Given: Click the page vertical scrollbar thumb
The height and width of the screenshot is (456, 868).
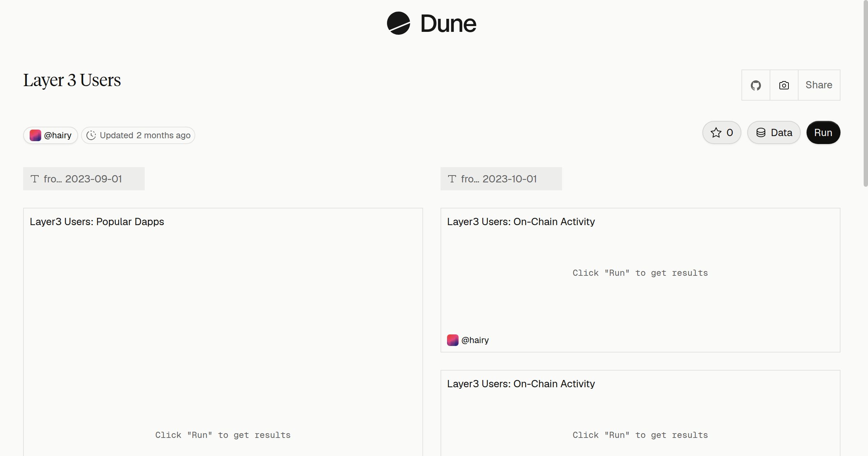Looking at the screenshot, I should [865, 93].
